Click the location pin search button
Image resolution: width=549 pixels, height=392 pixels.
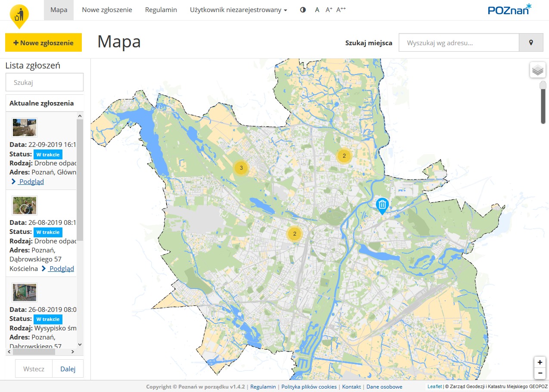coord(531,43)
